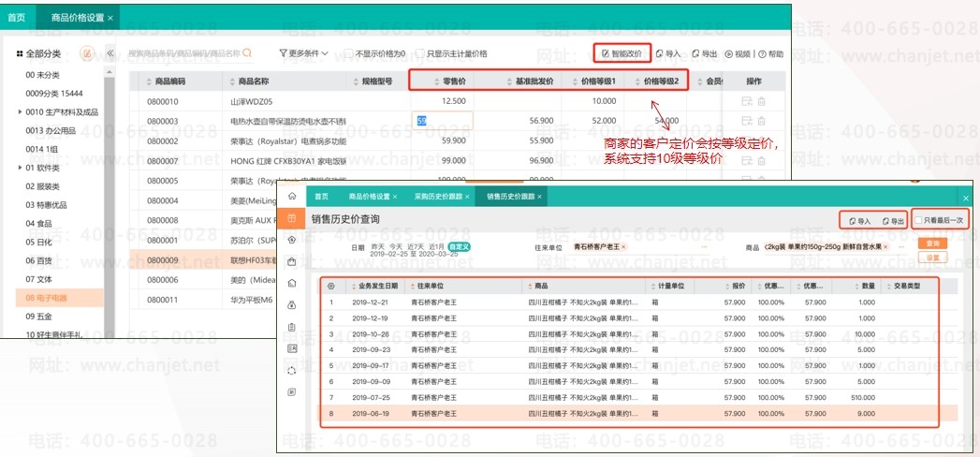Select category 09 五金
The image size is (980, 457).
pyautogui.click(x=38, y=317)
